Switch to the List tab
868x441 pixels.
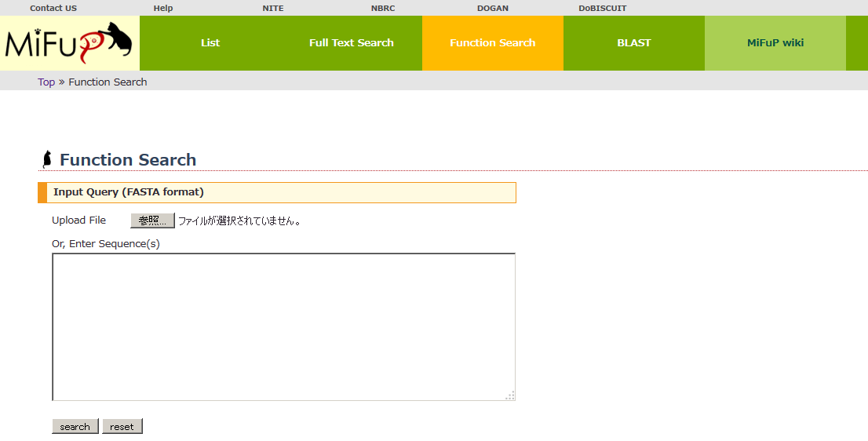(210, 43)
